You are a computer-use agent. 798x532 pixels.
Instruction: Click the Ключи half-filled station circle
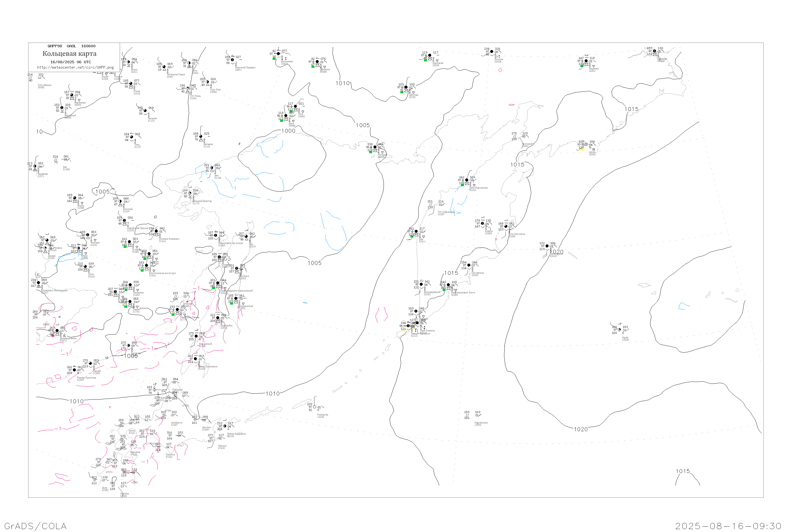tap(482, 223)
